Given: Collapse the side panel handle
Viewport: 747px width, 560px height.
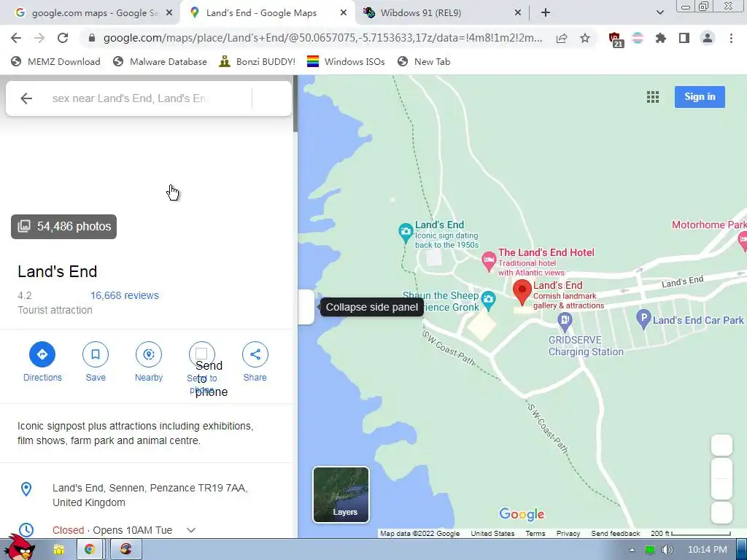Looking at the screenshot, I should point(306,307).
